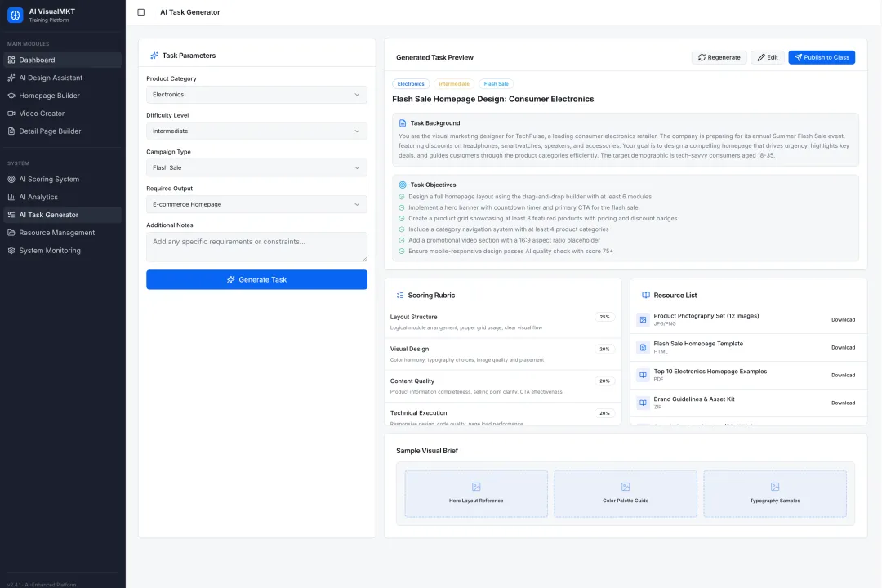Open the Difficulty Level dropdown
This screenshot has height=588, width=882.
pos(256,131)
